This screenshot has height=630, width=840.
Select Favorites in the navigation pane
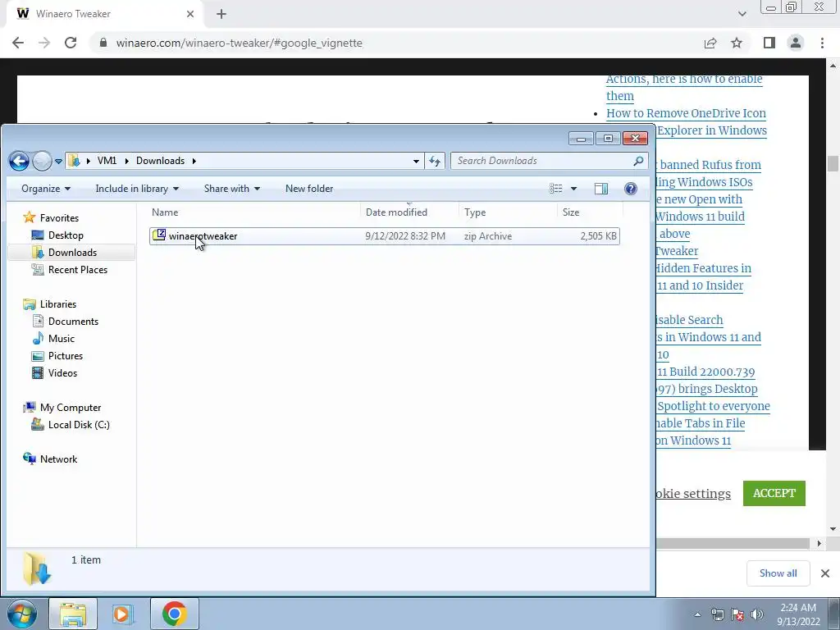coord(59,218)
